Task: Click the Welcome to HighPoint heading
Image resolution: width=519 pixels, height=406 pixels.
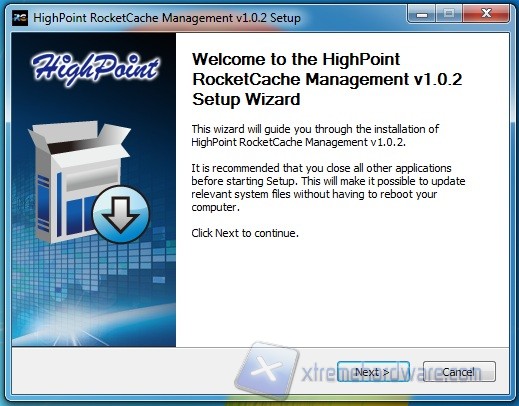Action: coord(327,79)
